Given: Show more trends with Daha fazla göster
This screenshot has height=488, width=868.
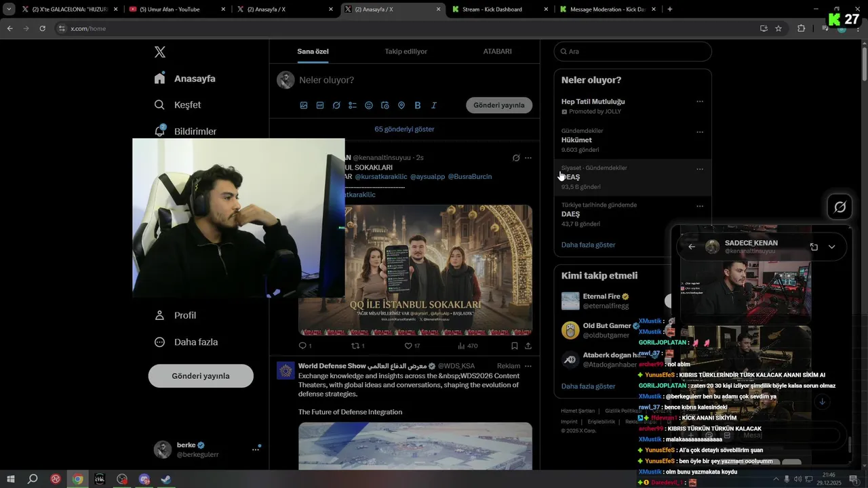Looking at the screenshot, I should (588, 245).
